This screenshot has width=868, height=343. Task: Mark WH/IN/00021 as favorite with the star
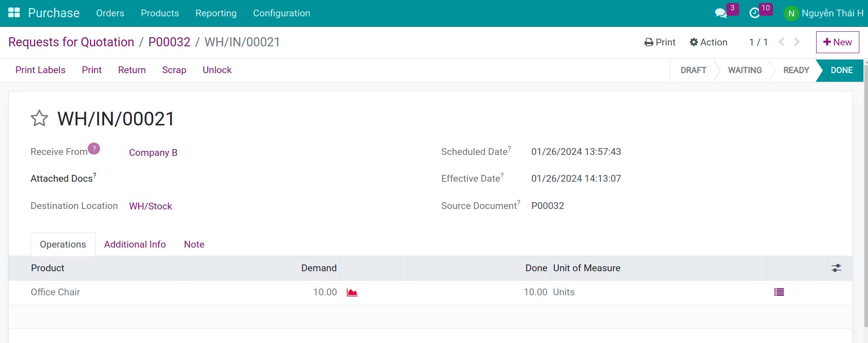(x=40, y=119)
